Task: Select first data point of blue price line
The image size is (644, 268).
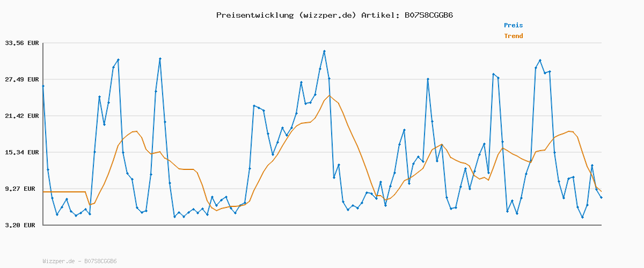Action: pyautogui.click(x=43, y=86)
